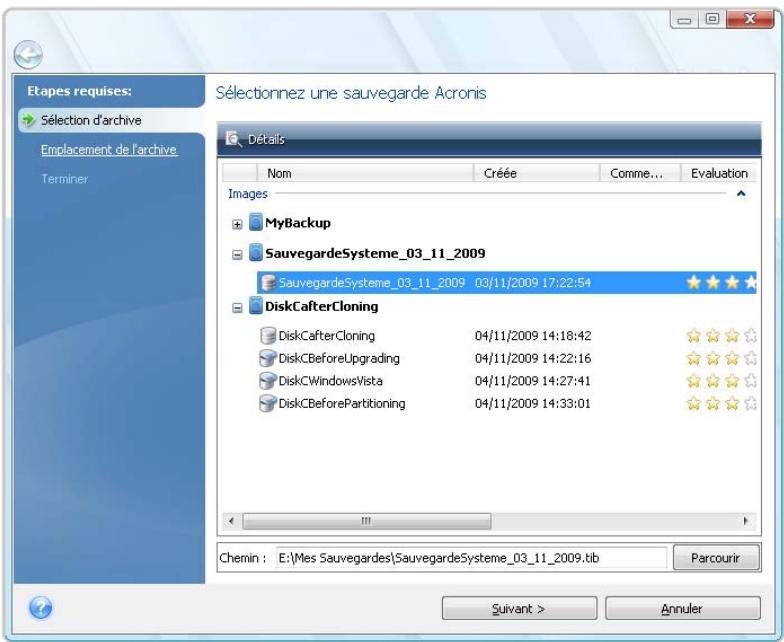Click the Annuler button
This screenshot has height=642, width=784.
(x=682, y=608)
